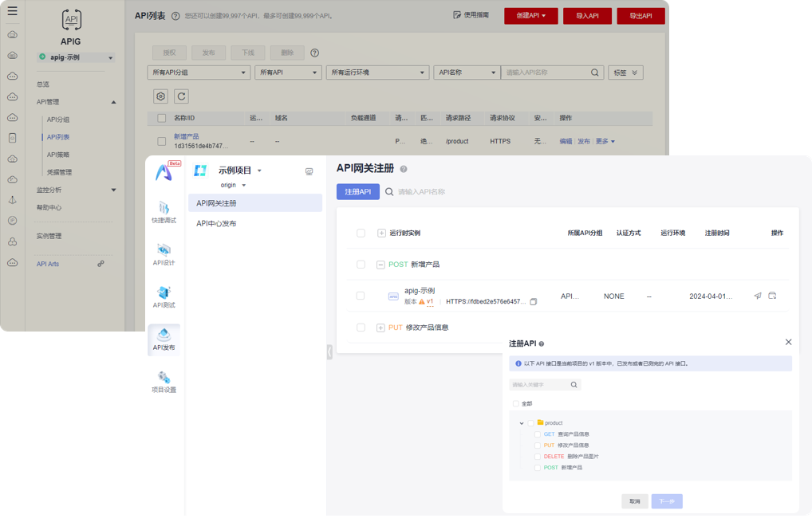Image resolution: width=812 pixels, height=518 pixels.
Task: Expand the PUT 修改产品信息 row
Action: click(380, 328)
